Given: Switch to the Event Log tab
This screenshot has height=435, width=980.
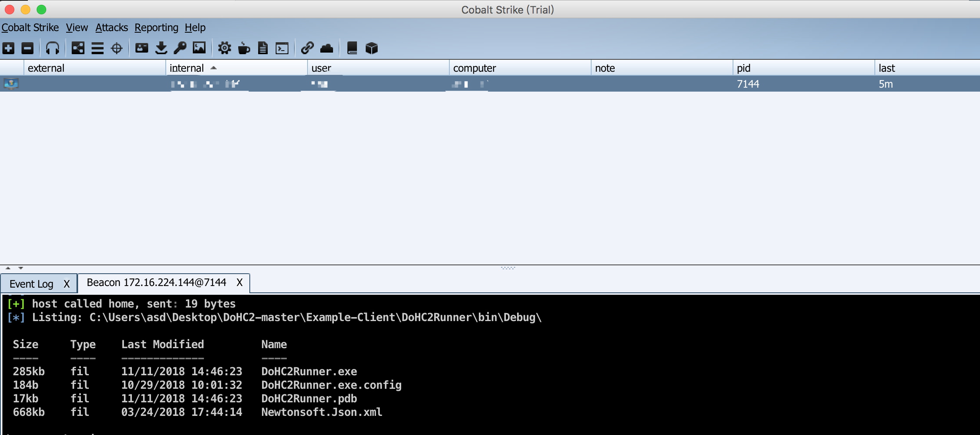Looking at the screenshot, I should pyautogui.click(x=32, y=284).
